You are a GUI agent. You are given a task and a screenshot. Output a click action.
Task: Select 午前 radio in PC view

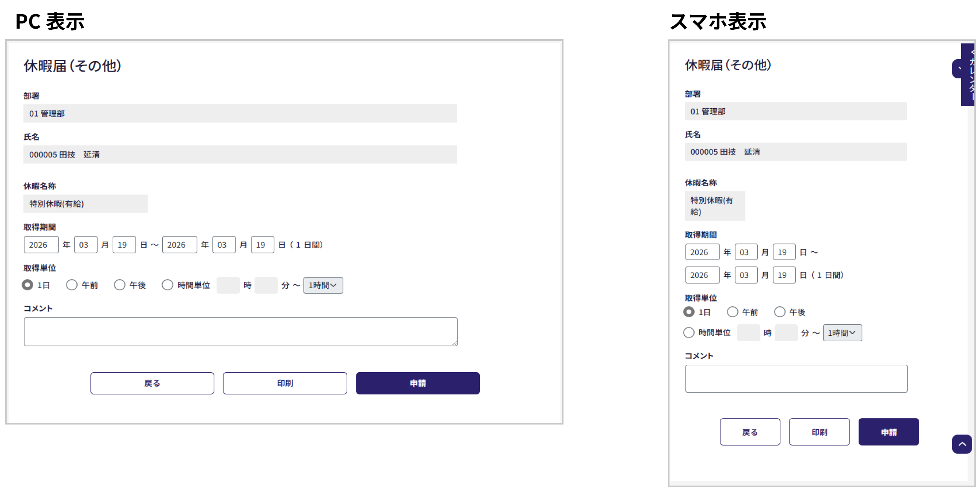[x=72, y=285]
